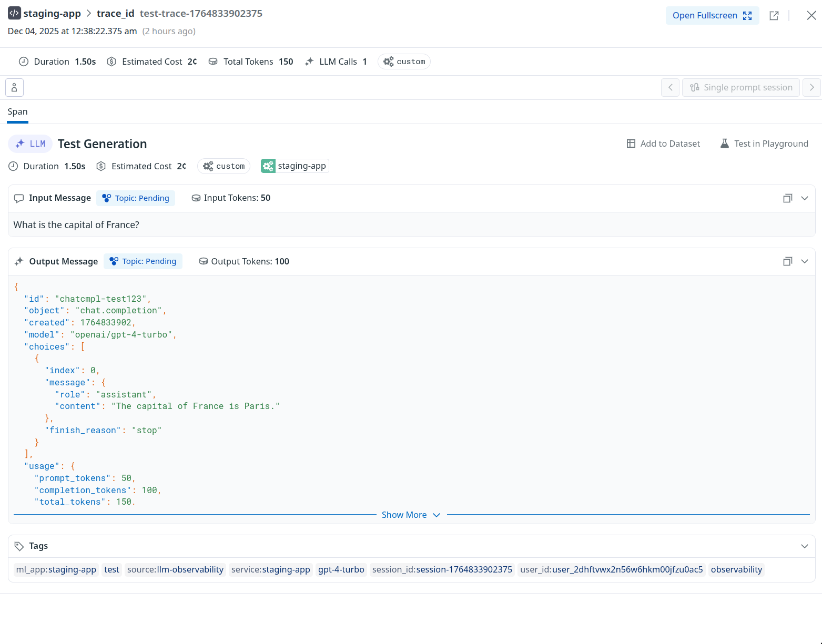822x644 pixels.
Task: Click the Total Tokens icon in the stats bar
Action: pos(213,62)
